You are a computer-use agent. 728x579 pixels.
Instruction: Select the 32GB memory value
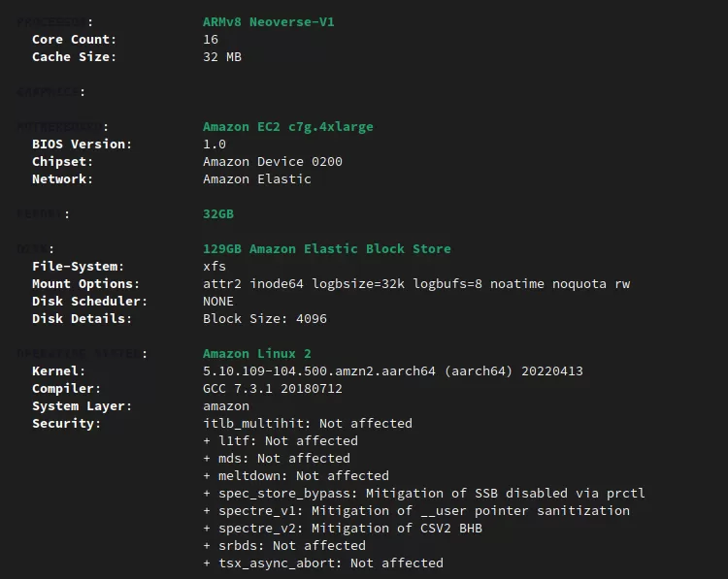tap(218, 214)
